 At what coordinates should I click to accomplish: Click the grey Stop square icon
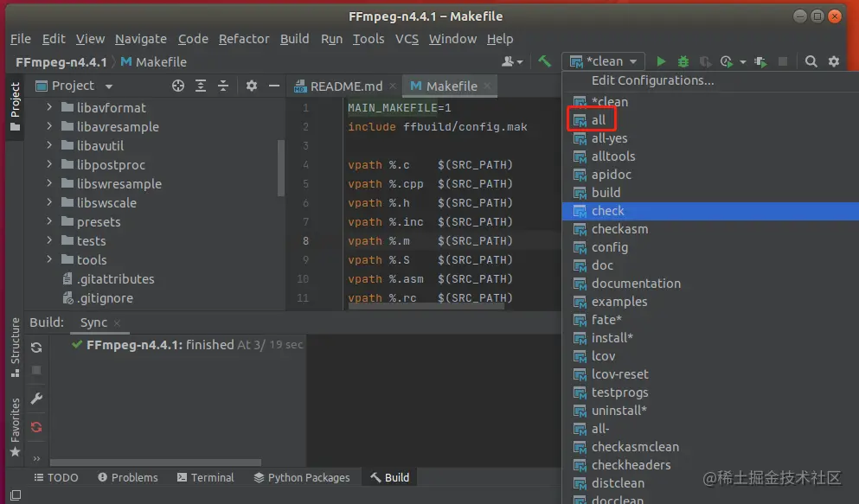(783, 61)
